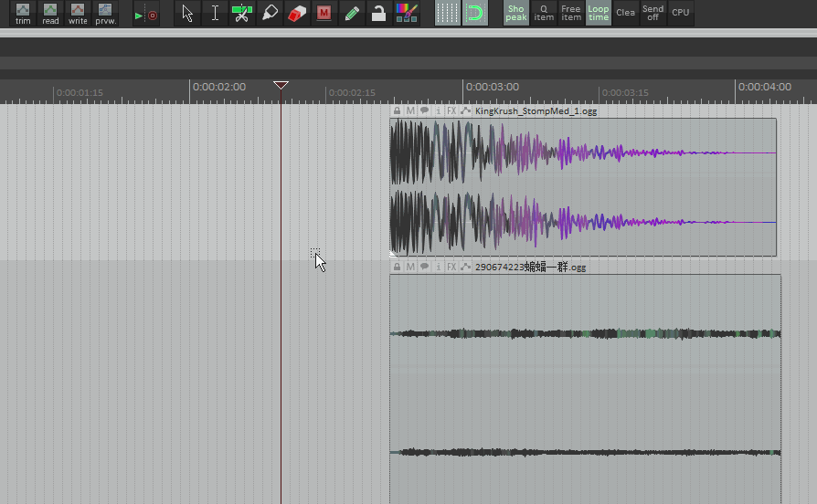Click the edit cursor triangle on the ruler
This screenshot has height=504, width=817.
tap(281, 85)
